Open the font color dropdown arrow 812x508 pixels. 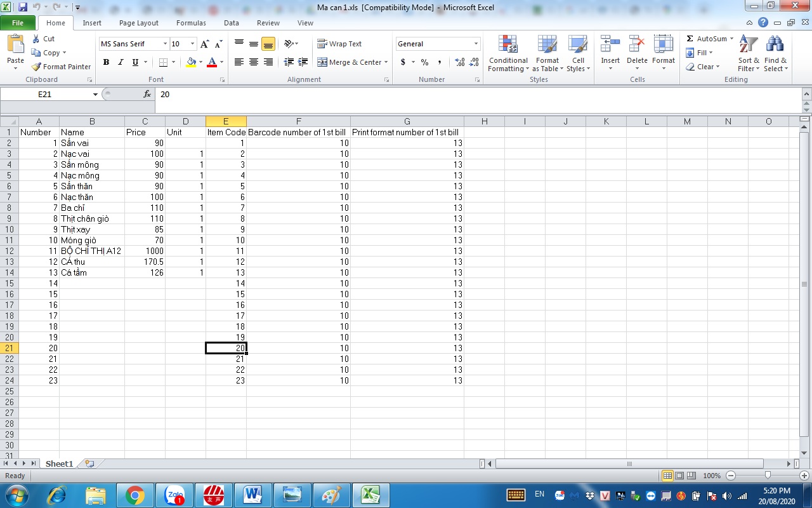point(221,62)
